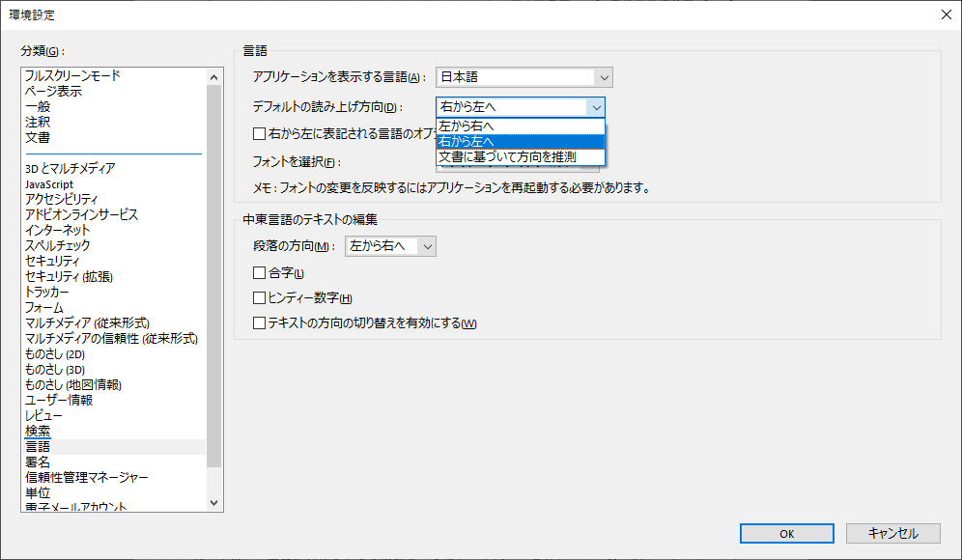Click the OK button
The image size is (962, 560).
click(786, 534)
